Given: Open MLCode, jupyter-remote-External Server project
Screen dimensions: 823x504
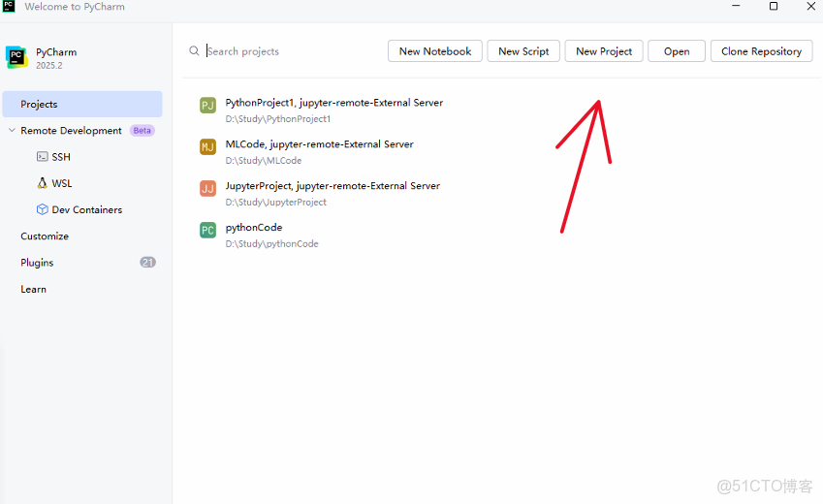Looking at the screenshot, I should click(x=319, y=143).
